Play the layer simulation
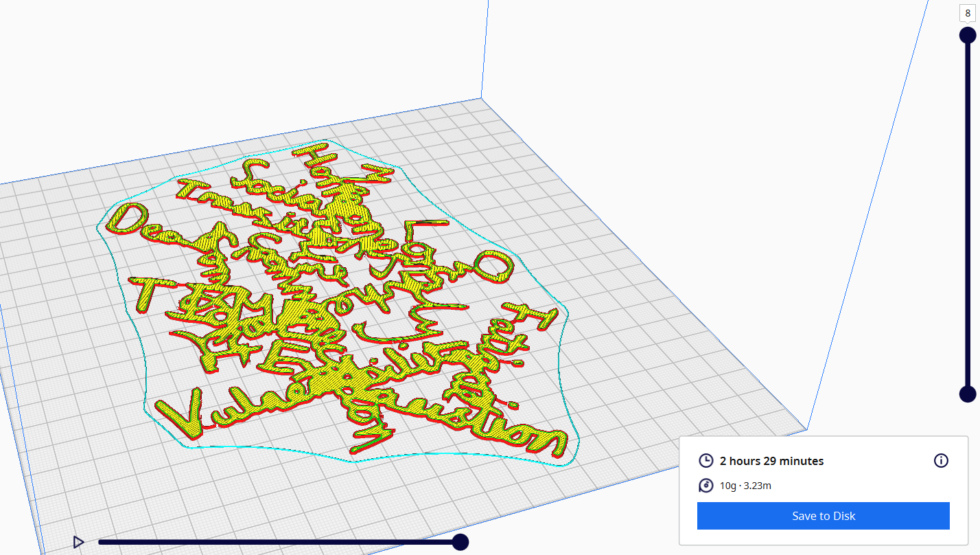The width and height of the screenshot is (980, 555). [x=78, y=542]
